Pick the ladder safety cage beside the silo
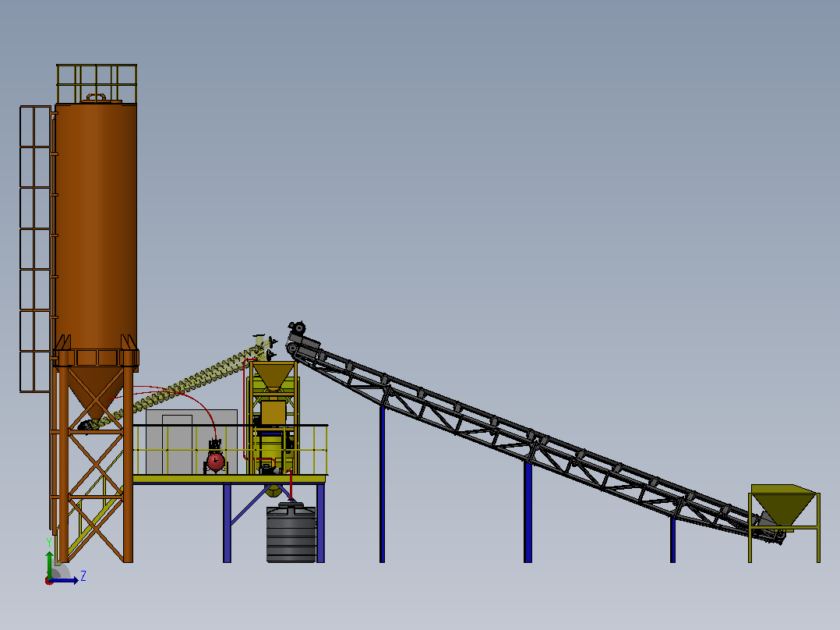 pos(35,249)
